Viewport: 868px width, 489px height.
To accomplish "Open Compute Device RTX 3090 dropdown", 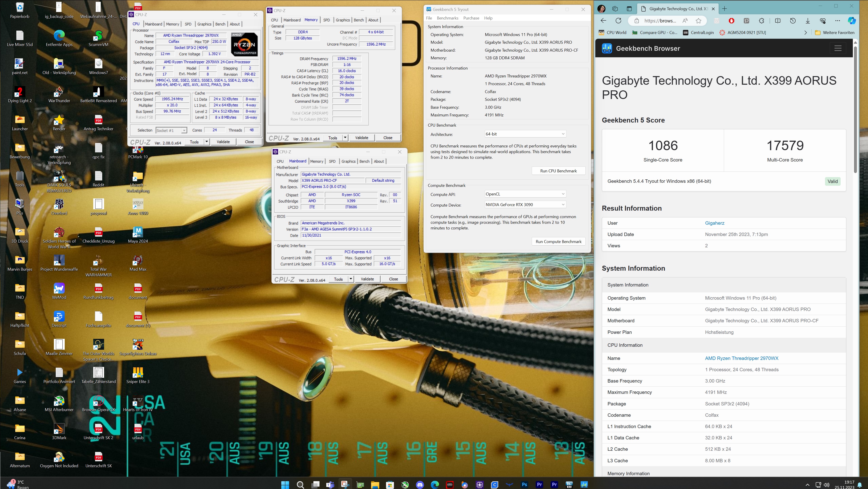I will (525, 204).
